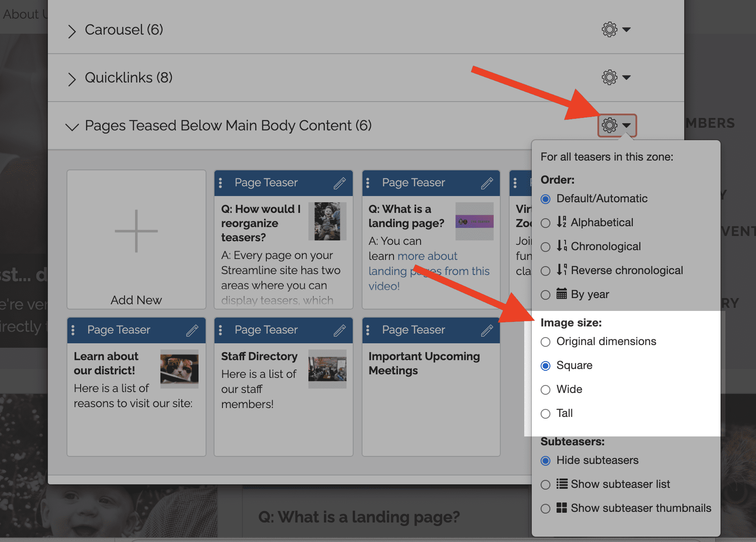Select Show subteaser thumbnails option
The width and height of the screenshot is (756, 542).
click(x=546, y=509)
